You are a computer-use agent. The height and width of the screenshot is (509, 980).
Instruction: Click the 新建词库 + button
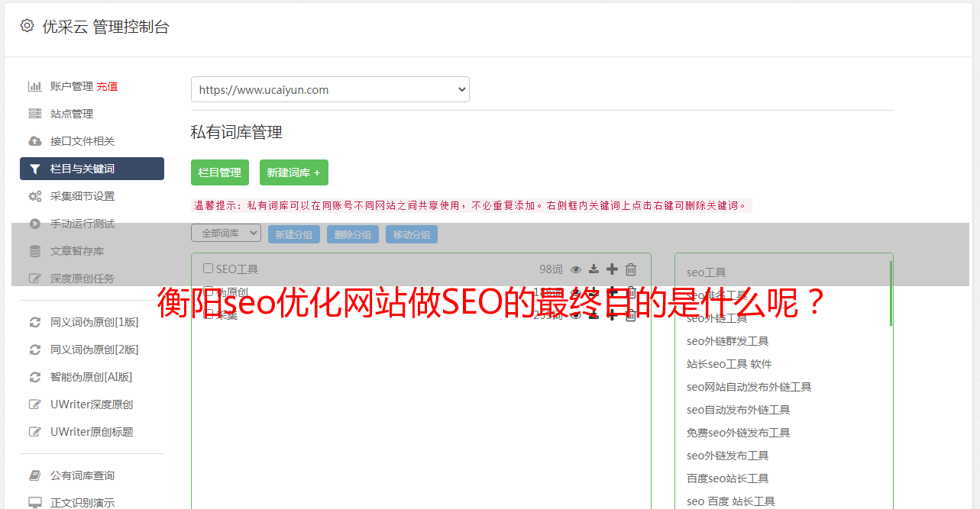(294, 172)
